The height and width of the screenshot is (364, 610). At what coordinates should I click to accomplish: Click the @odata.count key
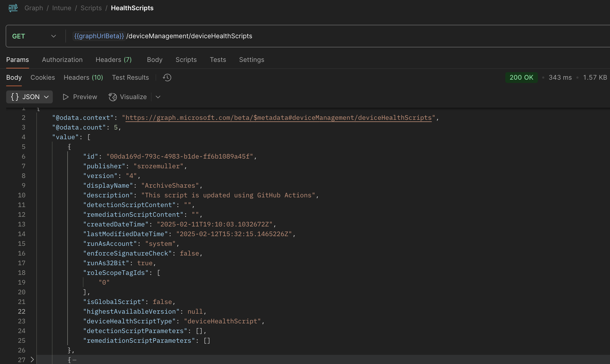click(x=79, y=127)
